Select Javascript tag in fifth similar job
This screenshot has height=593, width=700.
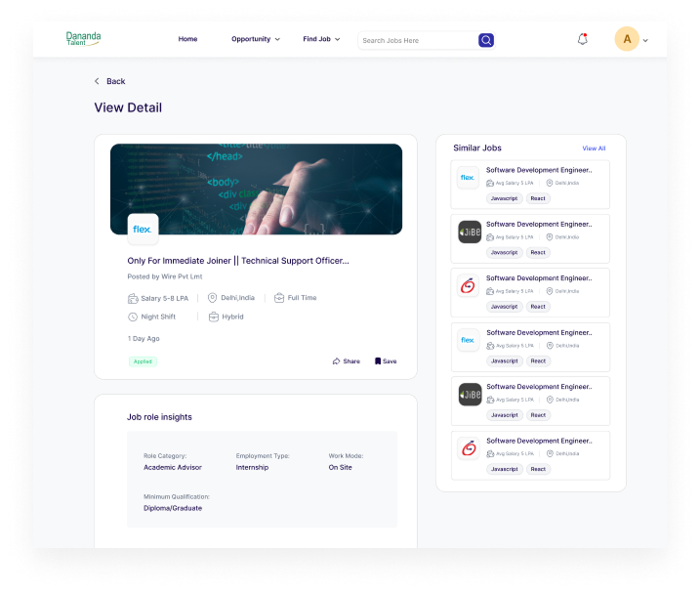click(505, 415)
